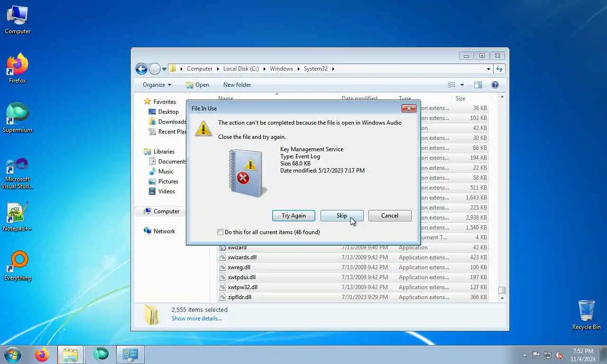Open the Supermium desktop shortcut

click(x=18, y=118)
